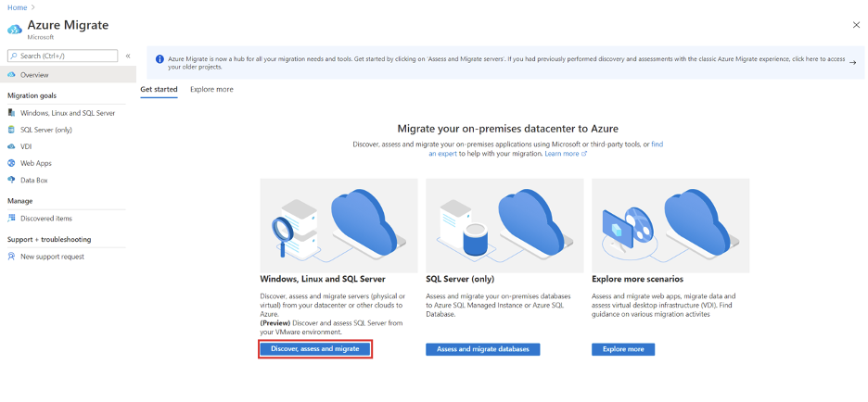Select the Get started tab
868x402 pixels.
tap(159, 90)
